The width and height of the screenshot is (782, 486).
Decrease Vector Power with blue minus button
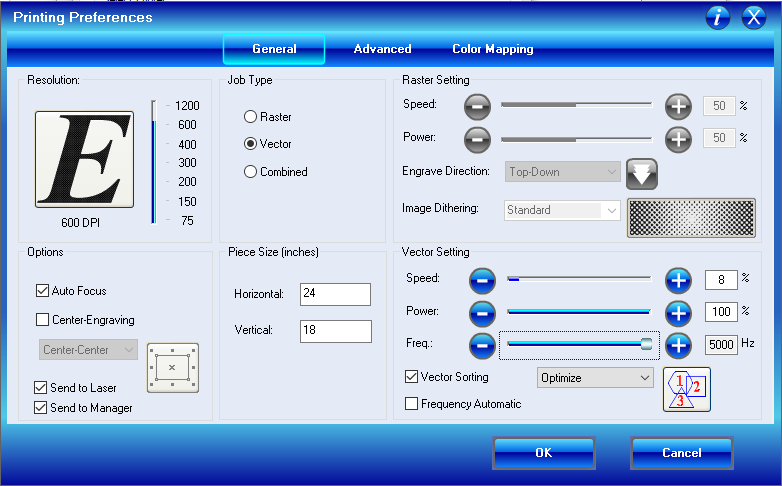482,313
